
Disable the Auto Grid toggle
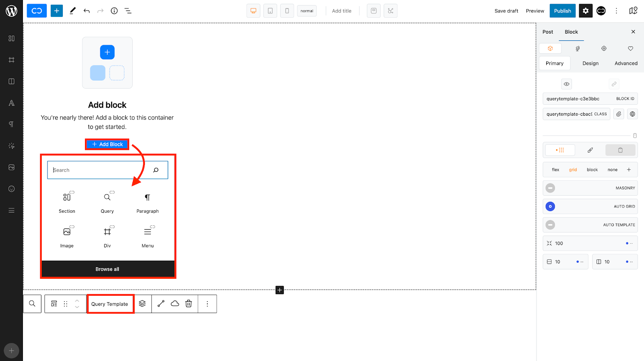(x=550, y=206)
